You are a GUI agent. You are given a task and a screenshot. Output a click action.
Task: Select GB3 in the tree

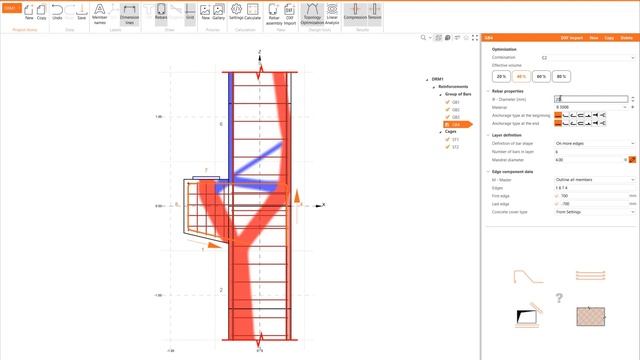click(x=456, y=117)
